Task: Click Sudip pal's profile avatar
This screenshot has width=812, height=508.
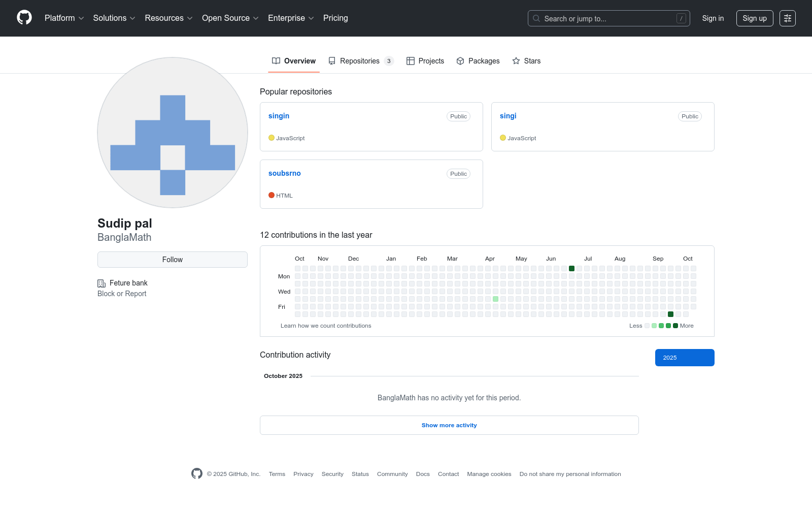Action: (173, 133)
